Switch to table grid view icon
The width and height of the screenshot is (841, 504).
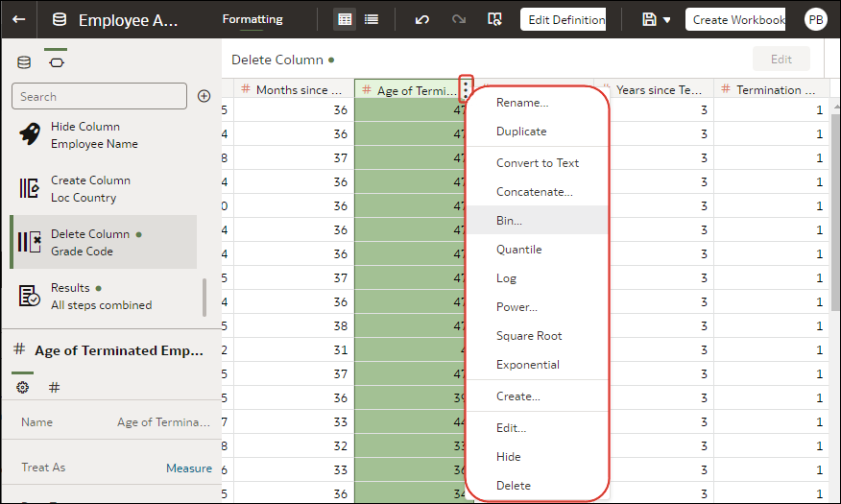(x=345, y=20)
